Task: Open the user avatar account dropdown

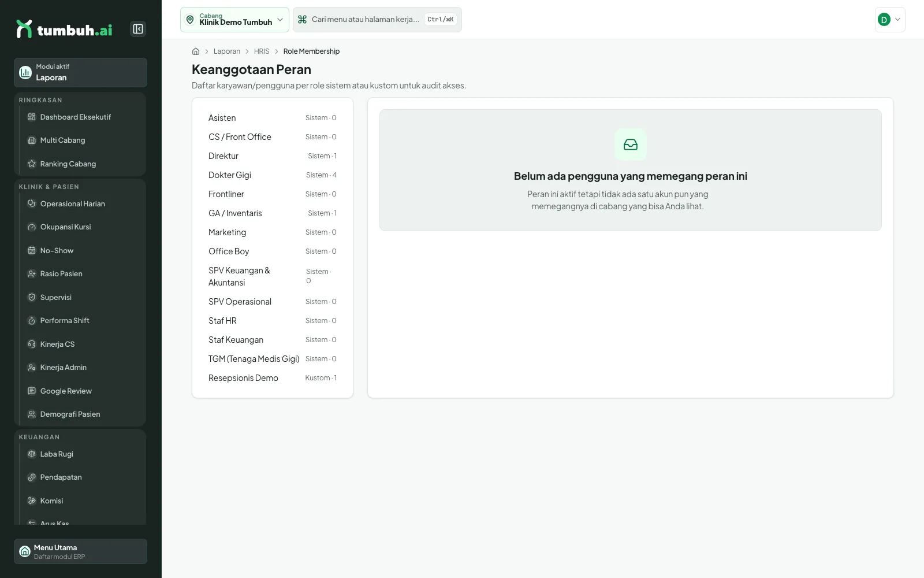Action: 890,20
